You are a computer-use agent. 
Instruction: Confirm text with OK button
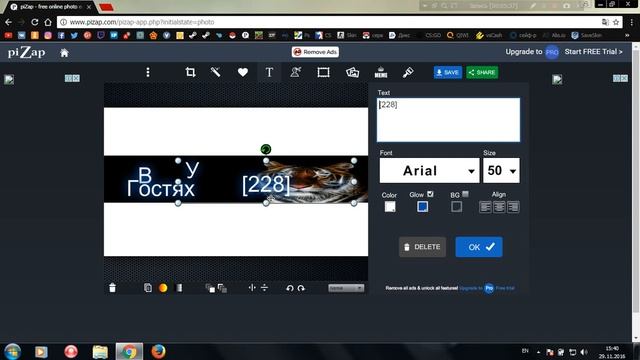pyautogui.click(x=479, y=247)
